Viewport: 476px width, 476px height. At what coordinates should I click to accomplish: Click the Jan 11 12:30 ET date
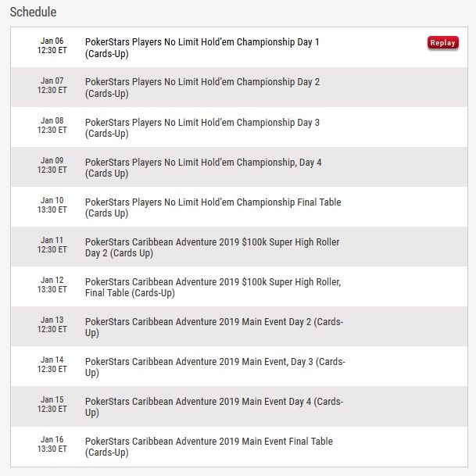pyautogui.click(x=52, y=245)
